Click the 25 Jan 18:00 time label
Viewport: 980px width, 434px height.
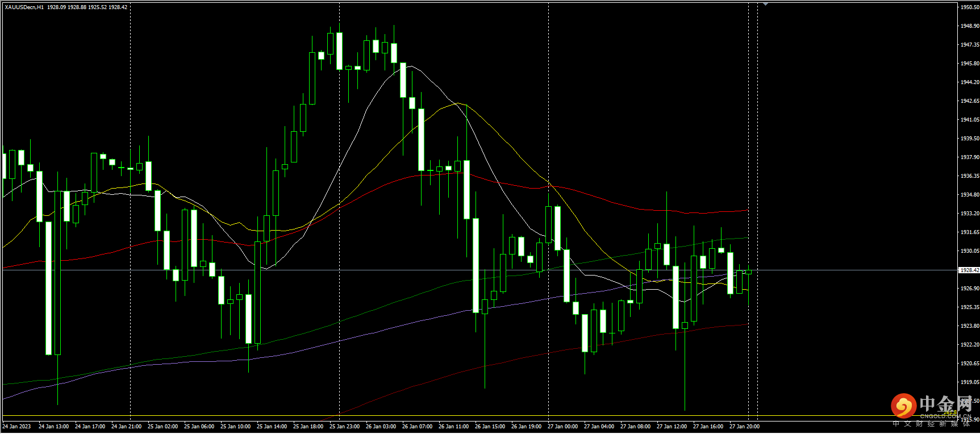[x=308, y=427]
